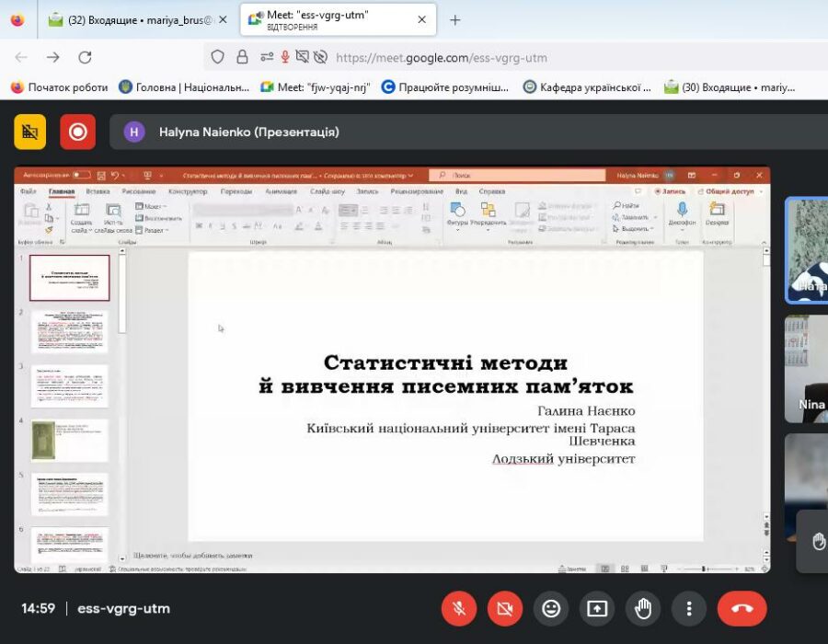Open the emoji reactions button
828x644 pixels.
550,608
